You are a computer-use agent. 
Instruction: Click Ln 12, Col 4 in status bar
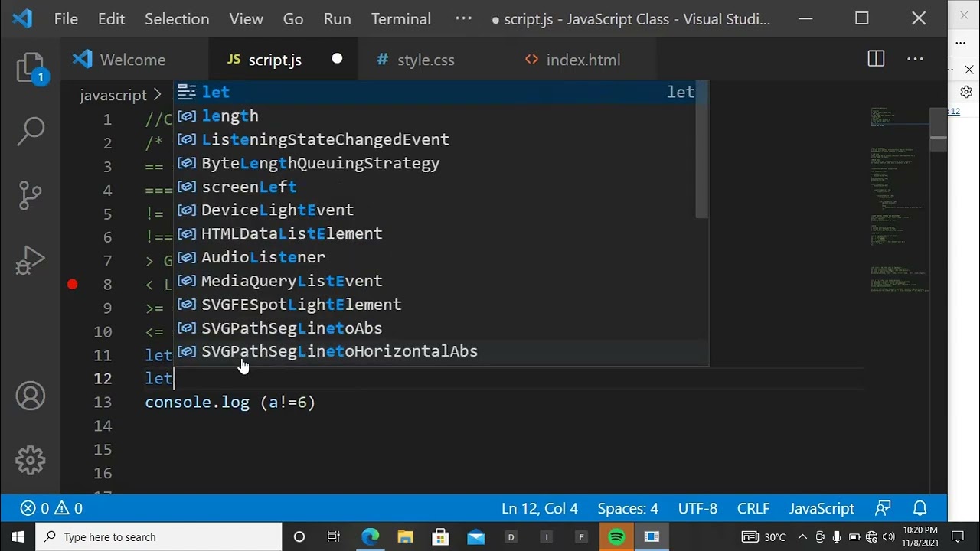(x=540, y=508)
